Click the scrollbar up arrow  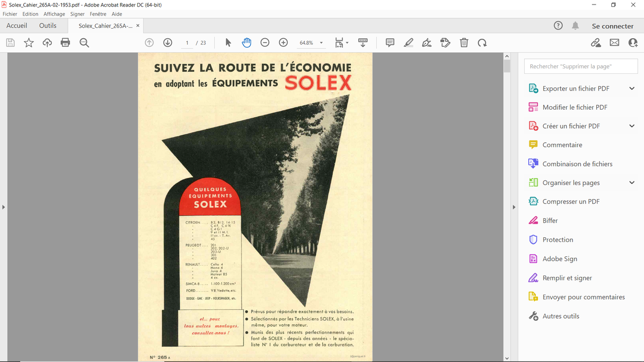click(x=507, y=56)
